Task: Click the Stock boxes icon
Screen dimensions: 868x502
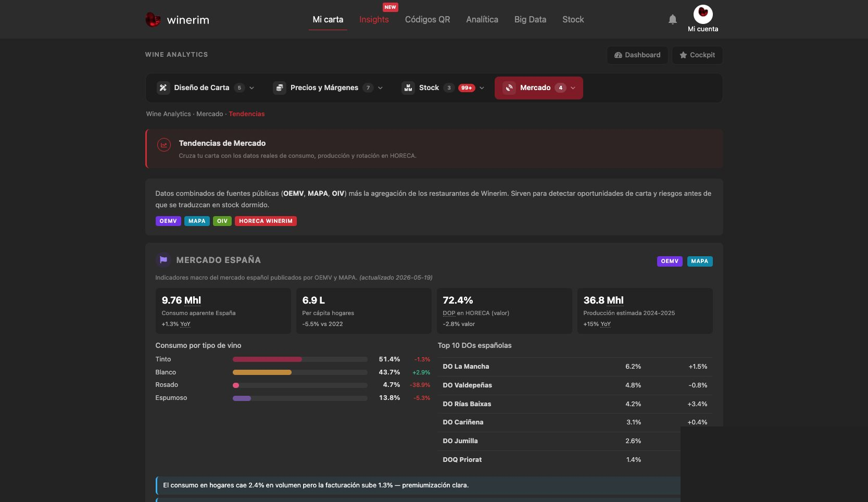Action: 408,87
